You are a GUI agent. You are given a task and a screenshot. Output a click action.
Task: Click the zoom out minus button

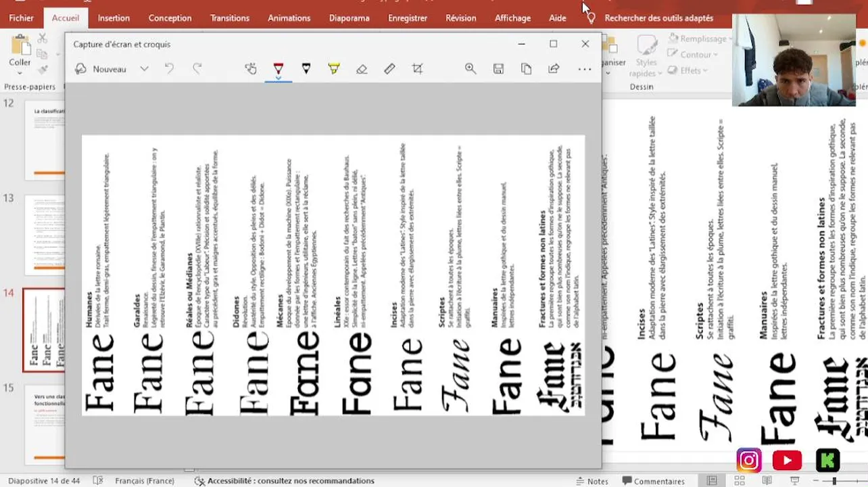coord(817,481)
